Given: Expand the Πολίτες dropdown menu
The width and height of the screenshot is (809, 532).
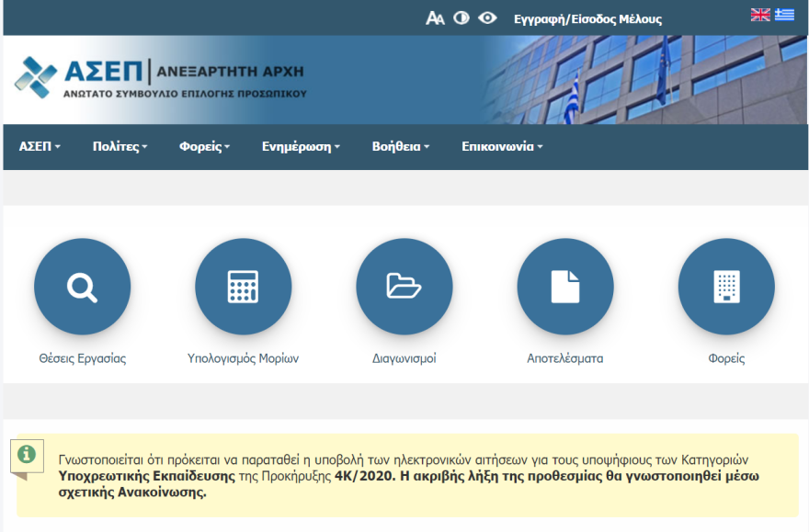Looking at the screenshot, I should coord(120,145).
